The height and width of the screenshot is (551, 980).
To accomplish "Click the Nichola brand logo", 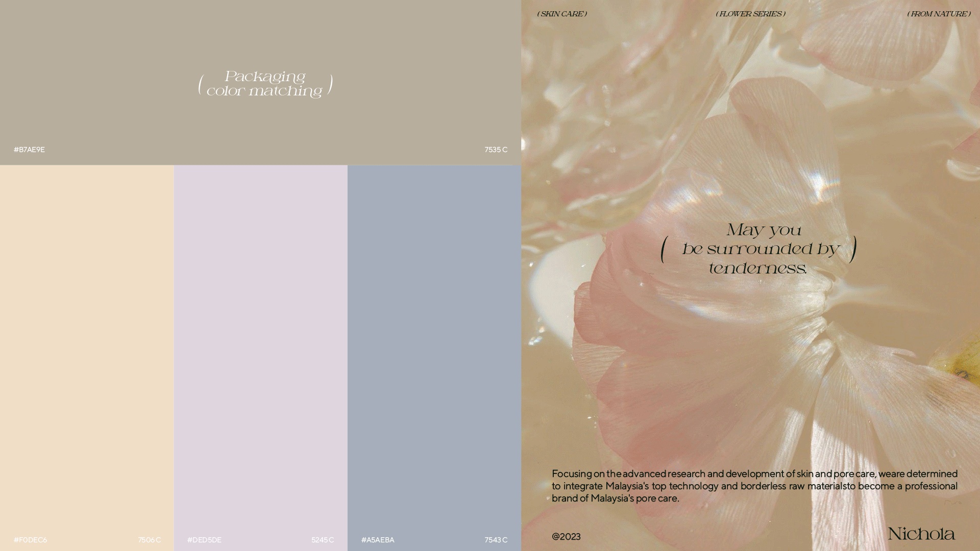I will click(921, 534).
